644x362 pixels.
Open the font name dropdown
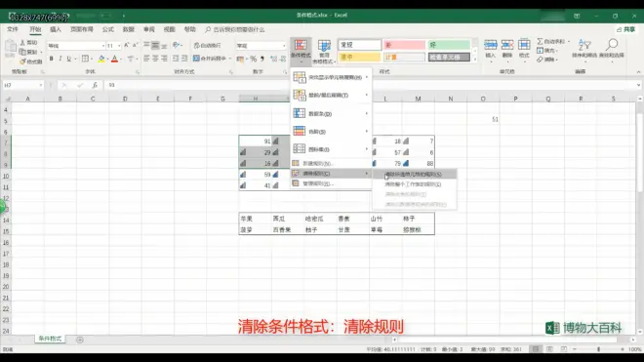(103, 46)
